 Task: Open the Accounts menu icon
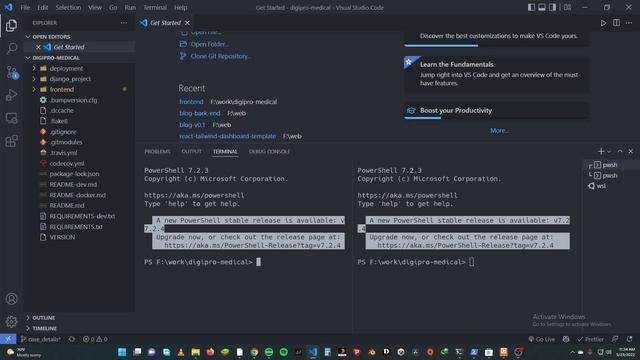11,299
